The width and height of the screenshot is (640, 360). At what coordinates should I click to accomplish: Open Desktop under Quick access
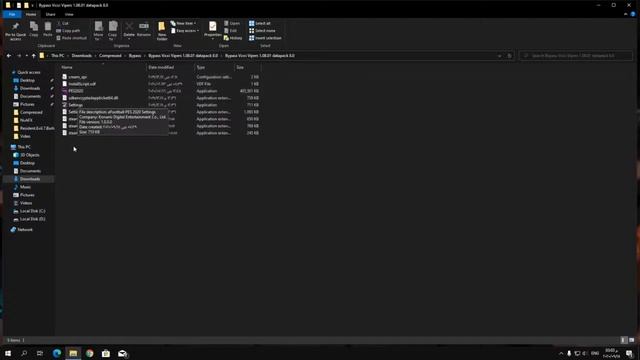point(27,80)
